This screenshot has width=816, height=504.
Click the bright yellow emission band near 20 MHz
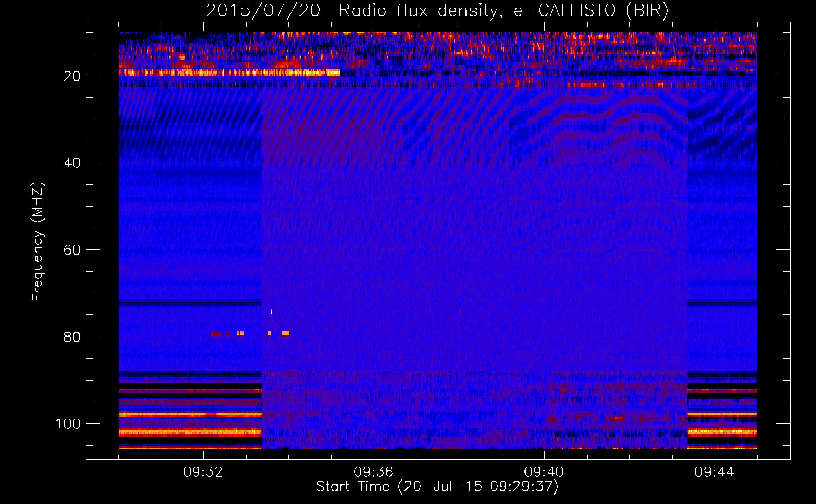[229, 73]
